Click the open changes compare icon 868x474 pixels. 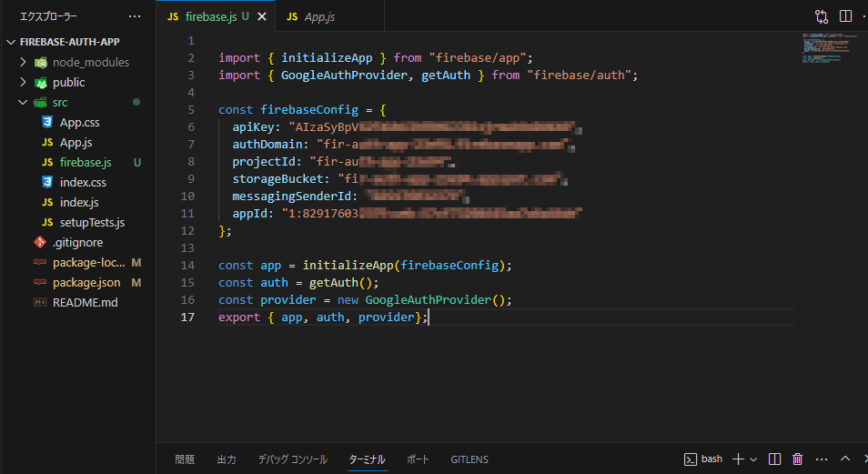(x=822, y=16)
